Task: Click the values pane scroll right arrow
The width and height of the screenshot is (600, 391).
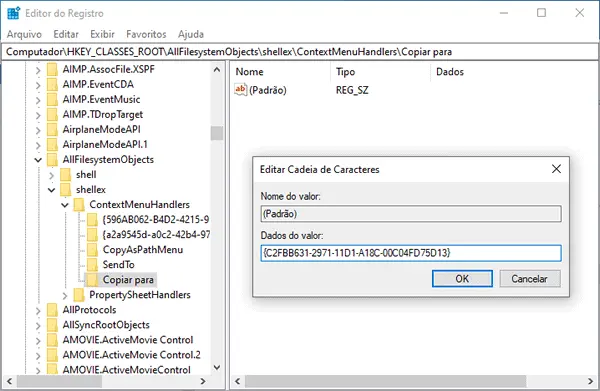Action: click(590, 381)
